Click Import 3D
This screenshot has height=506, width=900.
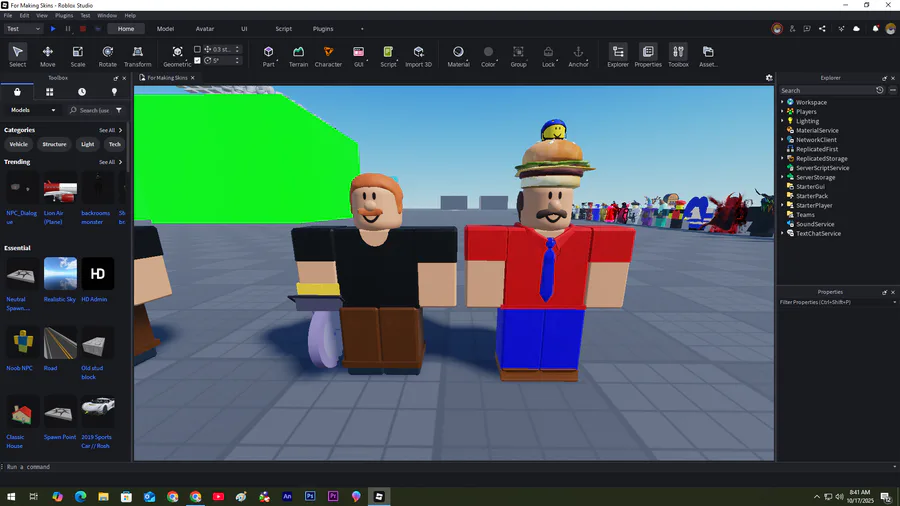click(418, 56)
